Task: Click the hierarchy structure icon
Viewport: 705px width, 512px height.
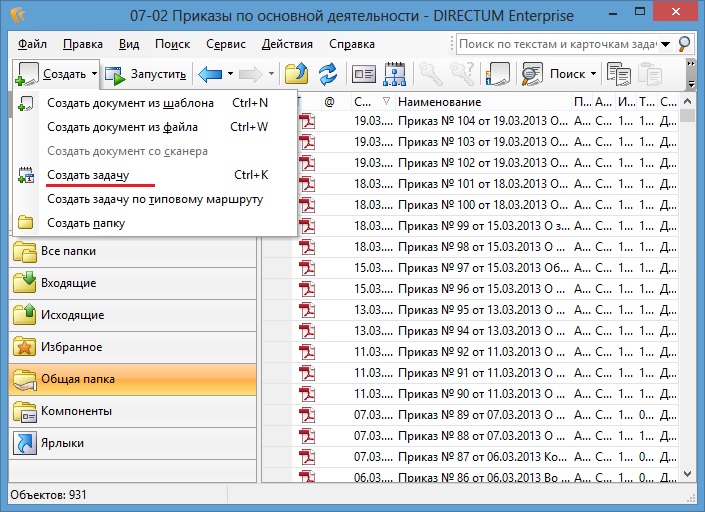Action: 394,74
